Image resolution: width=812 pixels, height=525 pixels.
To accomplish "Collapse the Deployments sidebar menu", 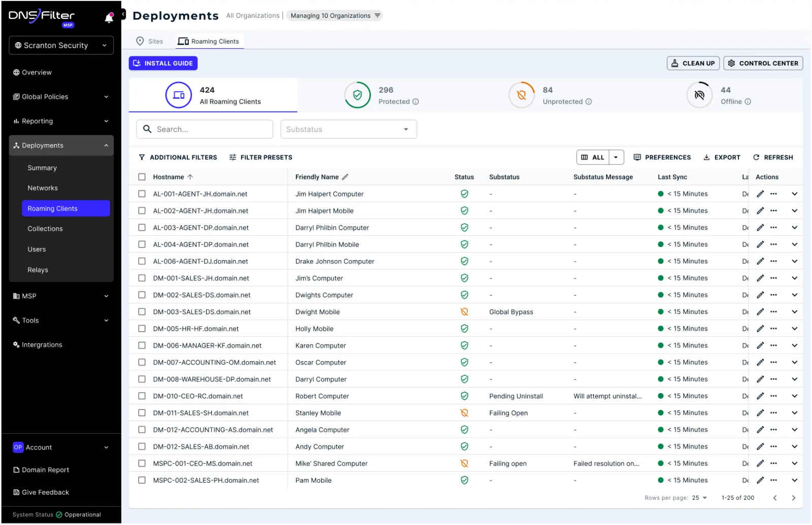I will pyautogui.click(x=61, y=146).
